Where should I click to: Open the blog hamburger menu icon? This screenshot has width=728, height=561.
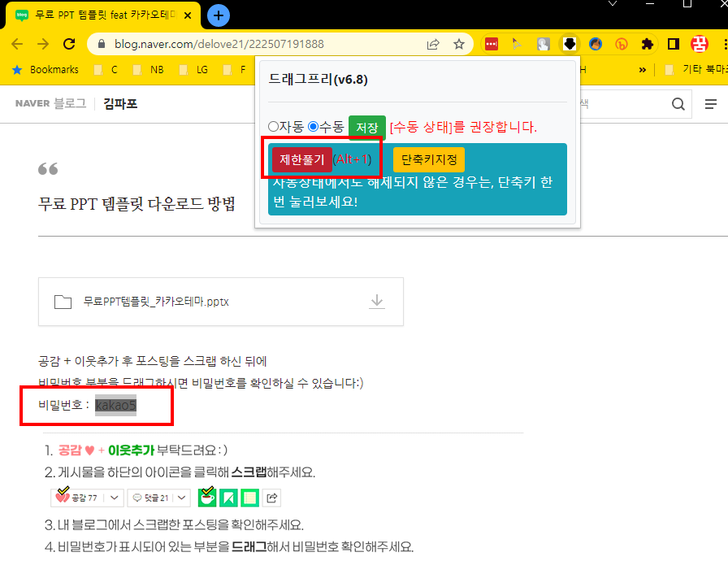pos(711,104)
